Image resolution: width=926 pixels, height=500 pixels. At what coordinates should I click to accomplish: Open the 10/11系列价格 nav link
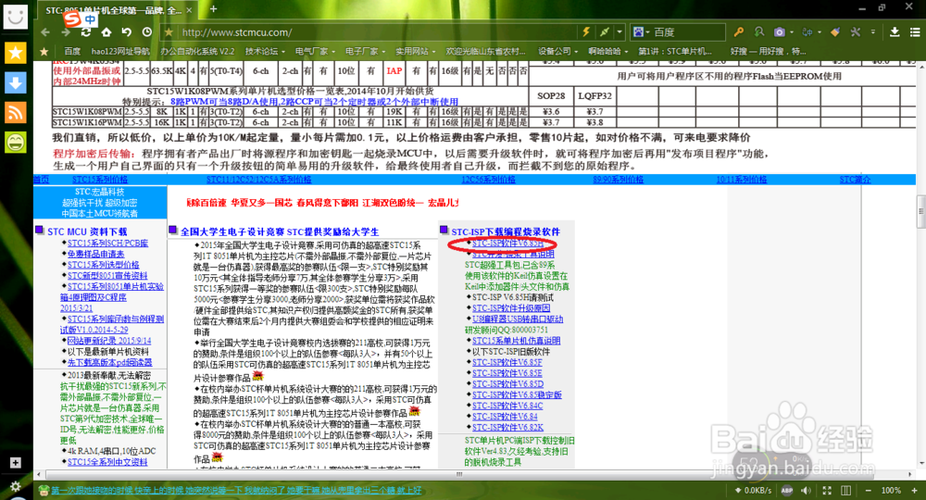741,179
